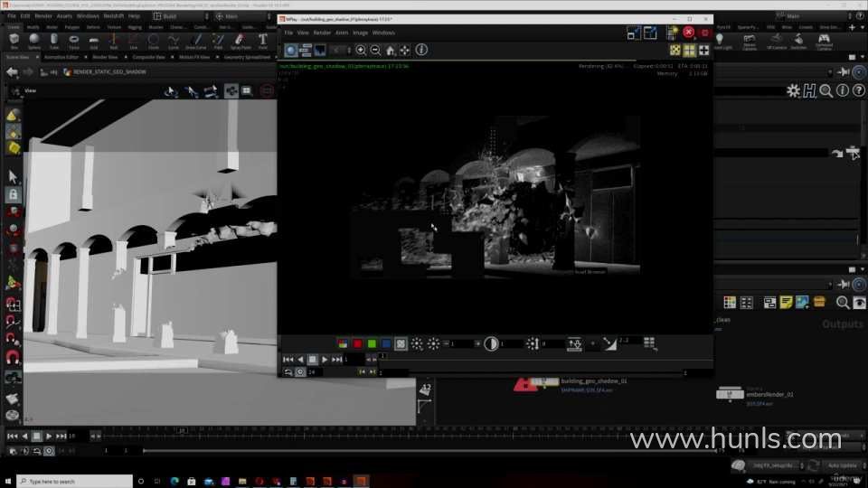
Task: Open the Build desktop dropdown
Action: (181, 16)
